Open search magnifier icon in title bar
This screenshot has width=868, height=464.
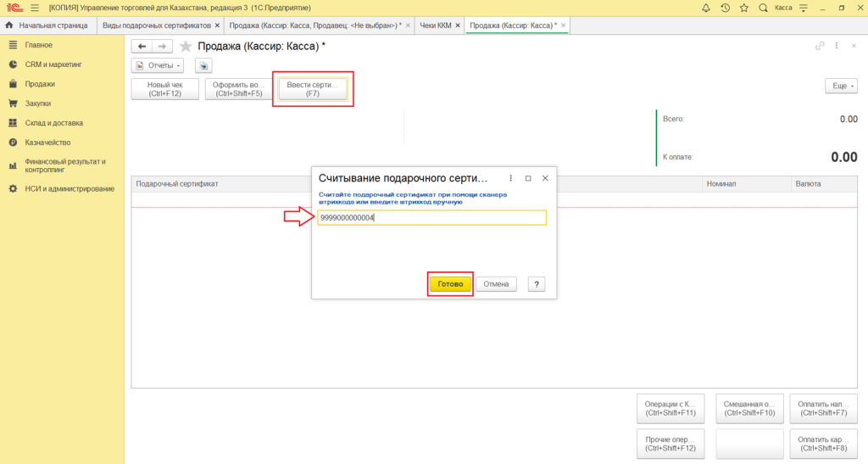point(763,8)
